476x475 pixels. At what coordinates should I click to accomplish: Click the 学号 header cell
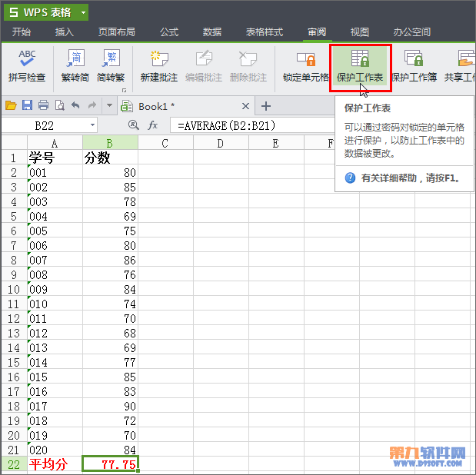(x=55, y=158)
